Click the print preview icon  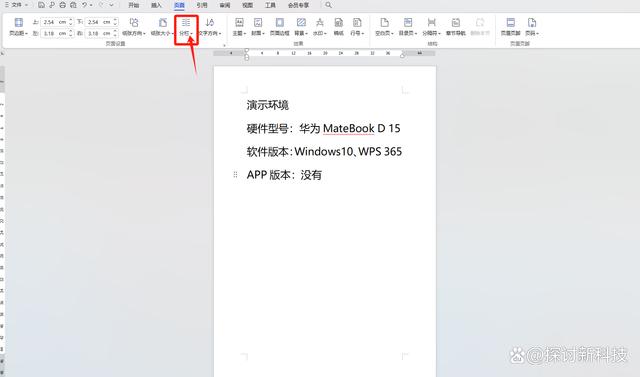[73, 5]
